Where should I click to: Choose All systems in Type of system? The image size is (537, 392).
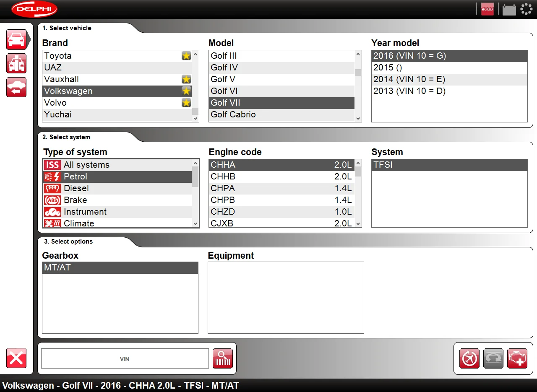(x=117, y=165)
